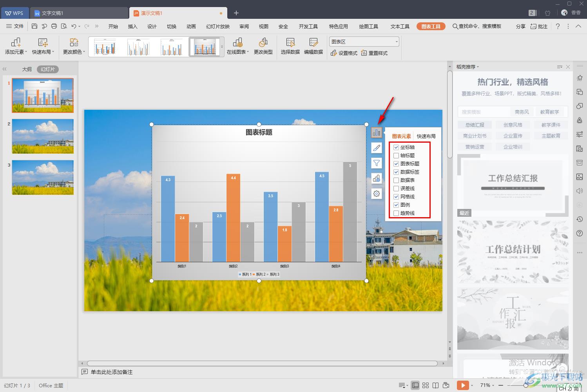Click the Print icon in quick access toolbar

pyautogui.click(x=54, y=26)
